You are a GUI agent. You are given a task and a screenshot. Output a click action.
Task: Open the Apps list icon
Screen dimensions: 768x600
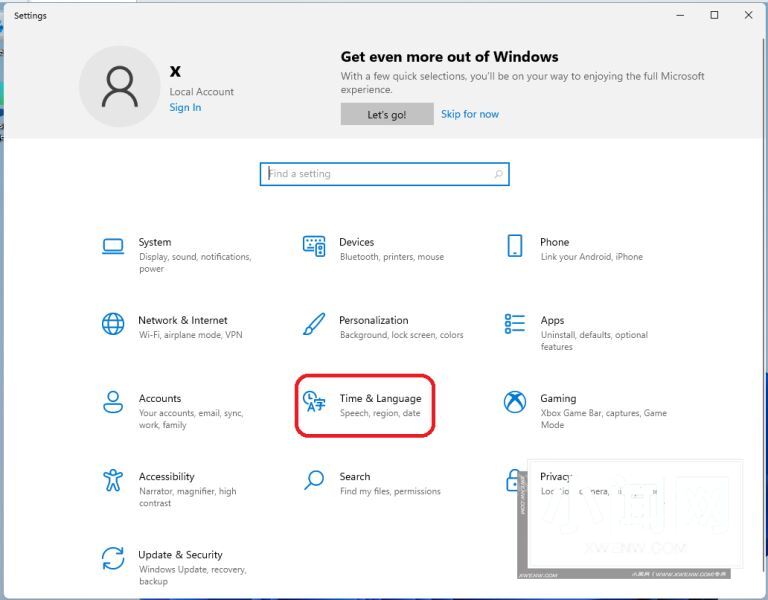(x=515, y=324)
